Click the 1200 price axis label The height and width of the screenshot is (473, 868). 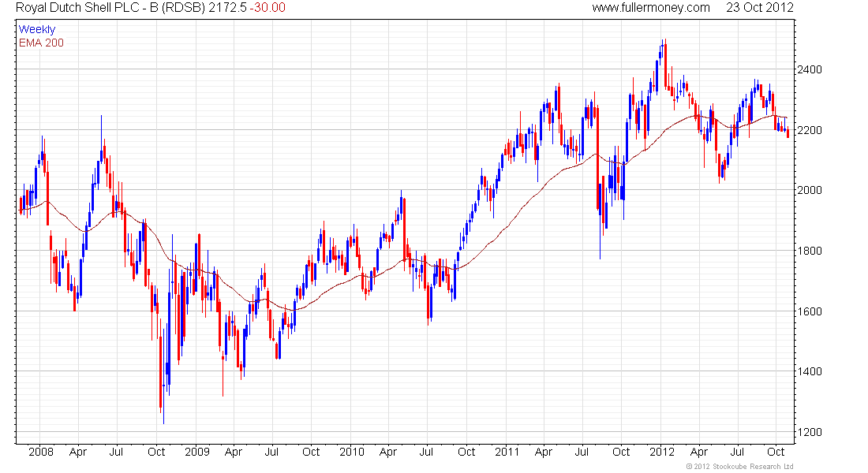(810, 432)
